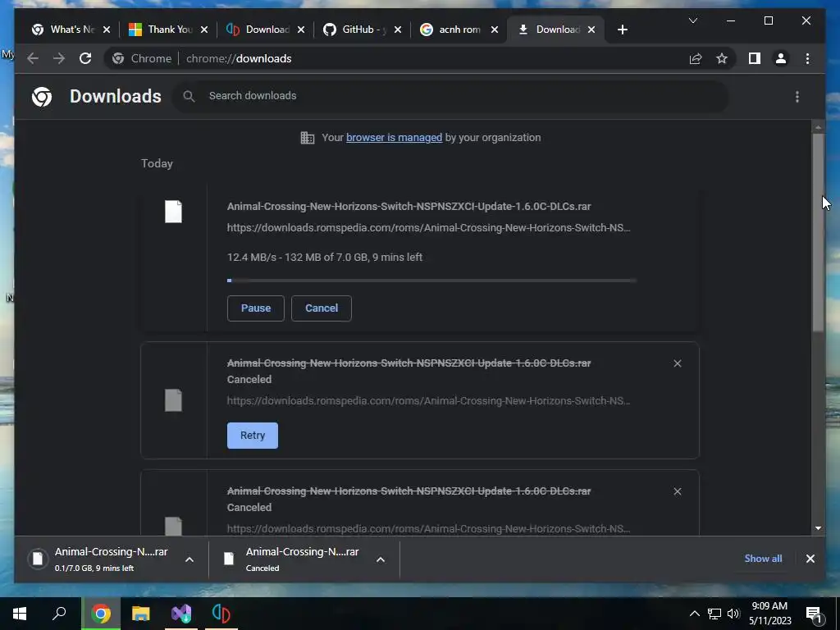Click the organization building icon
840x630 pixels.
(308, 138)
